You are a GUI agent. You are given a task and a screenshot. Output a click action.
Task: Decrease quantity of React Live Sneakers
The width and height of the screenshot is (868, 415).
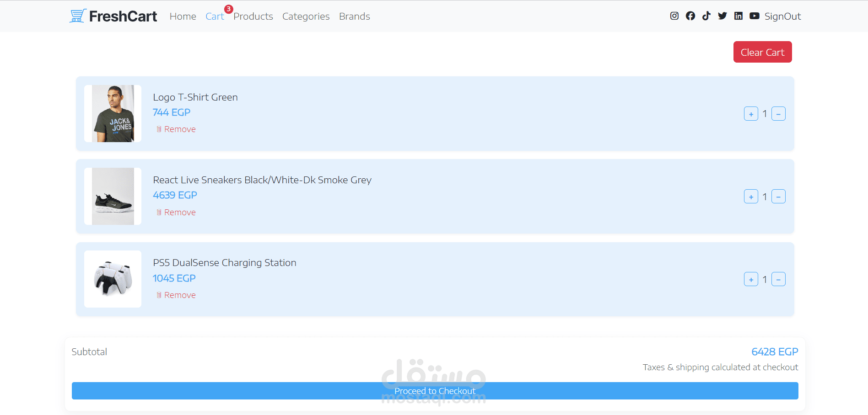(x=778, y=197)
